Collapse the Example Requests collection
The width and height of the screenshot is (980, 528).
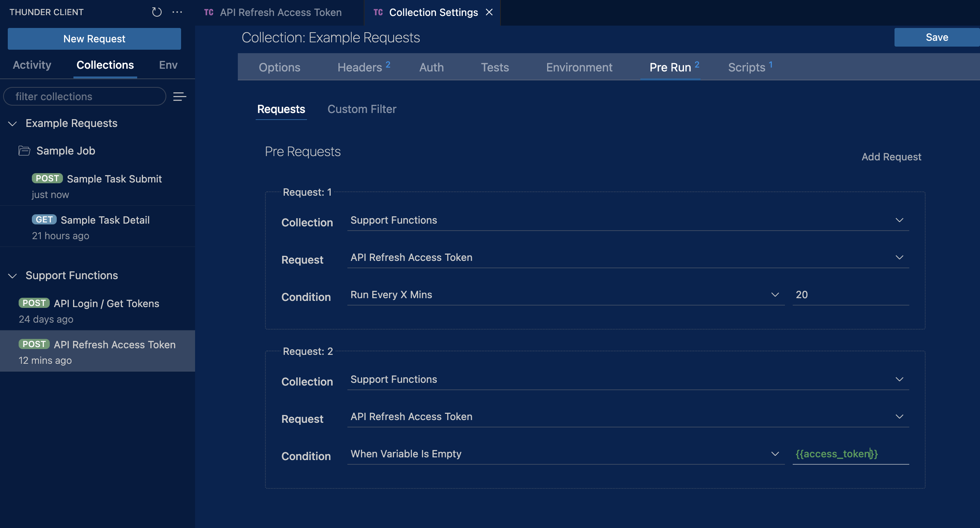(x=12, y=123)
